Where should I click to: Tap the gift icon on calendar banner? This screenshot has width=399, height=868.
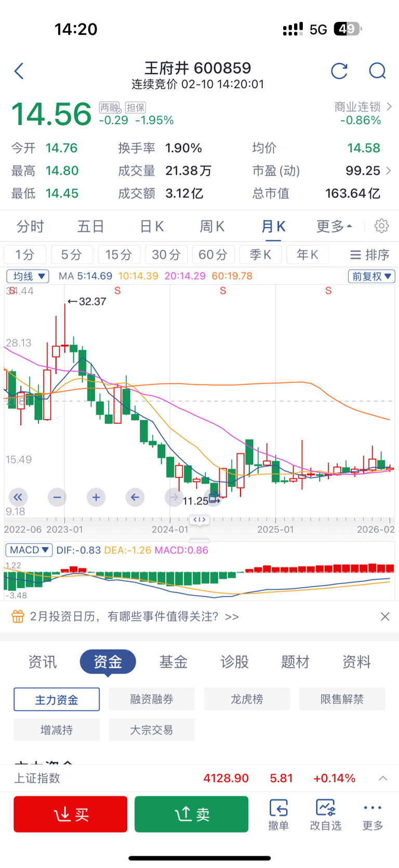(18, 617)
